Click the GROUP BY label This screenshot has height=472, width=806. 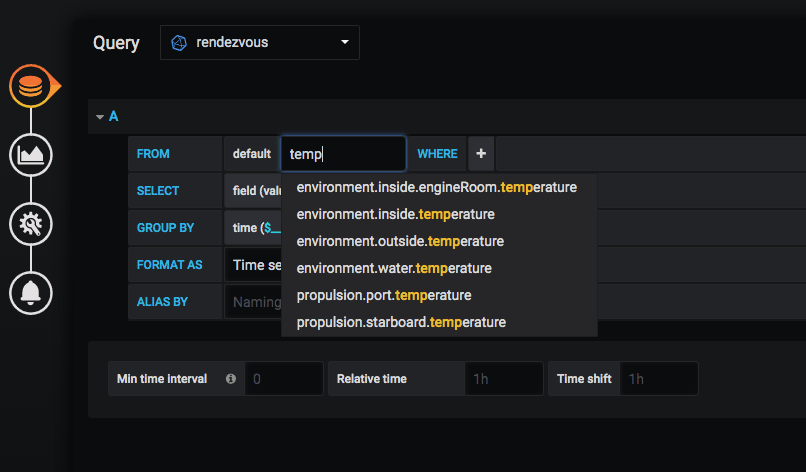pos(165,228)
